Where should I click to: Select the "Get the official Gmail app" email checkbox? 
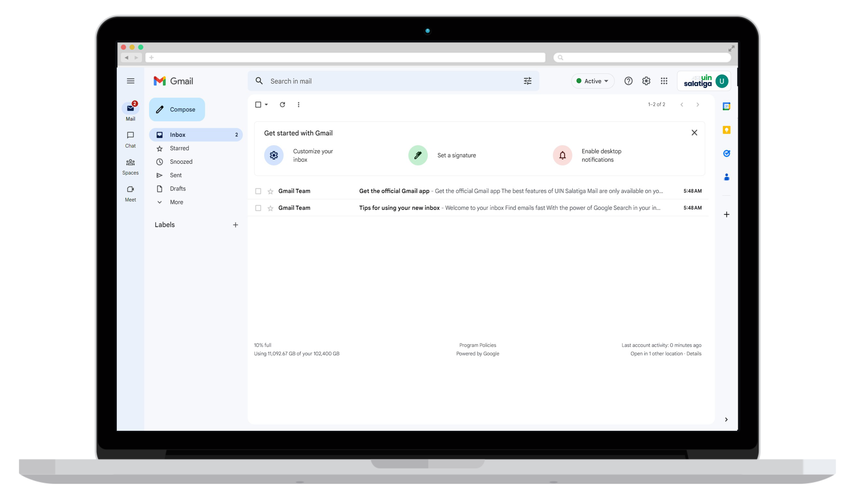click(x=258, y=191)
